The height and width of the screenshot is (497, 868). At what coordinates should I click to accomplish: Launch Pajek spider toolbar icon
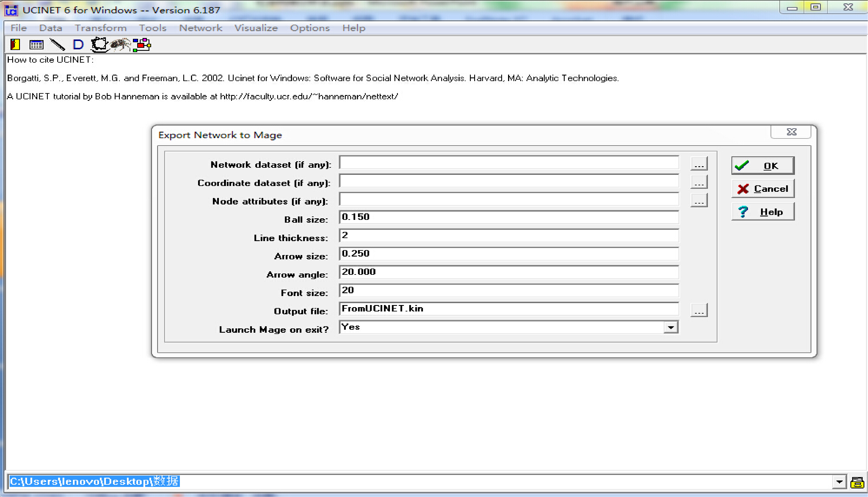[120, 44]
